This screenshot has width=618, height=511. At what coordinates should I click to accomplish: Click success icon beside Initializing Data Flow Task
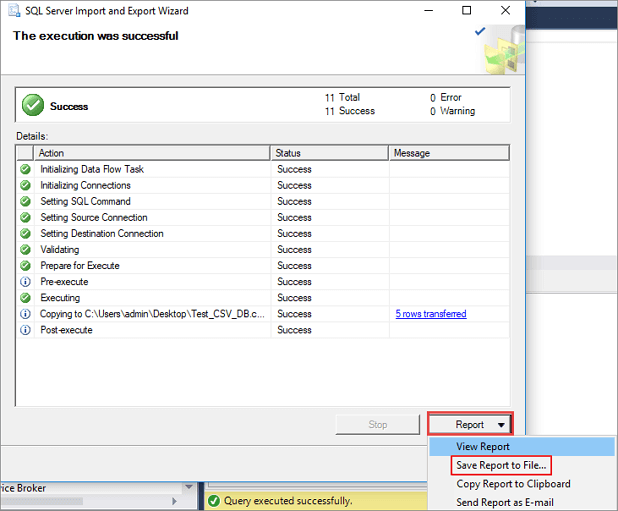tap(25, 169)
